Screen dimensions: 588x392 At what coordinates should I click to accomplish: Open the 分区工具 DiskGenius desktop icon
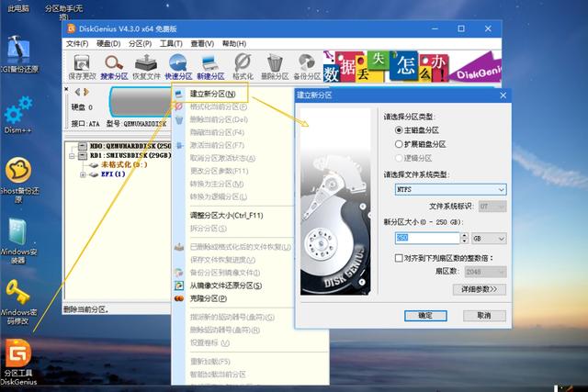click(18, 362)
